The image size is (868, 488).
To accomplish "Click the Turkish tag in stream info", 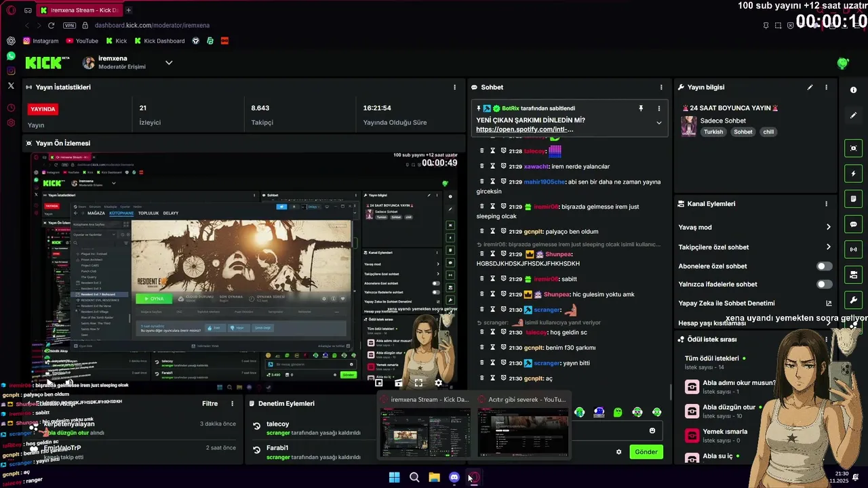I will coord(713,132).
